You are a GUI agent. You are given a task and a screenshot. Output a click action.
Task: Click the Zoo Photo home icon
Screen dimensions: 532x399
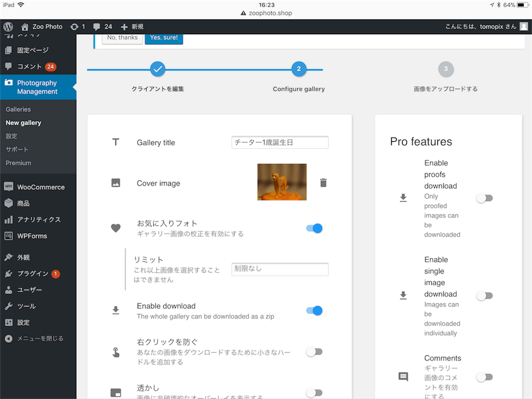point(24,26)
